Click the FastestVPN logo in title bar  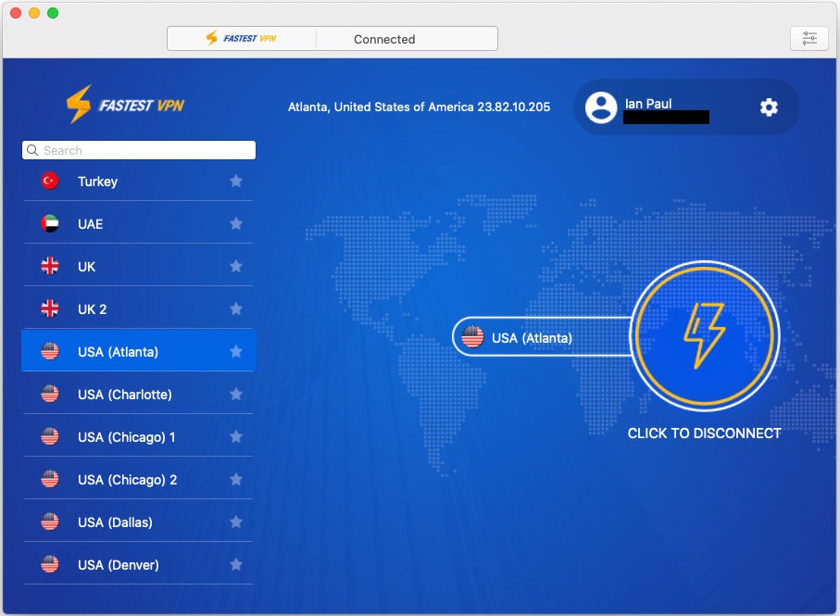242,39
